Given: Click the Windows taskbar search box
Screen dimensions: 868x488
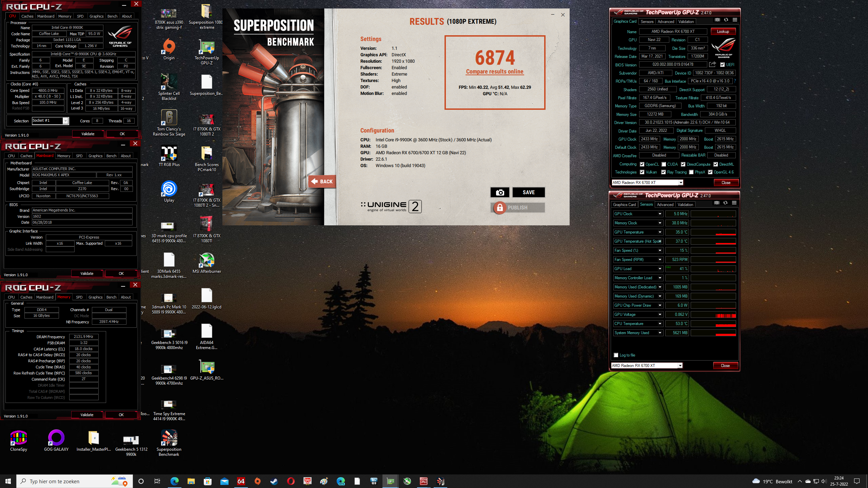Looking at the screenshot, I should point(74,481).
